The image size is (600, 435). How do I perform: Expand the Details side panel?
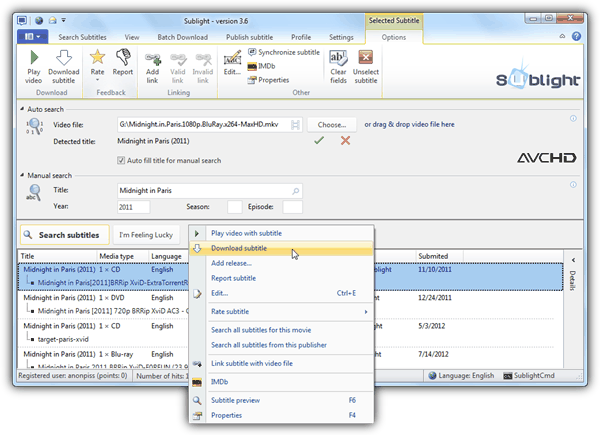[x=573, y=260]
